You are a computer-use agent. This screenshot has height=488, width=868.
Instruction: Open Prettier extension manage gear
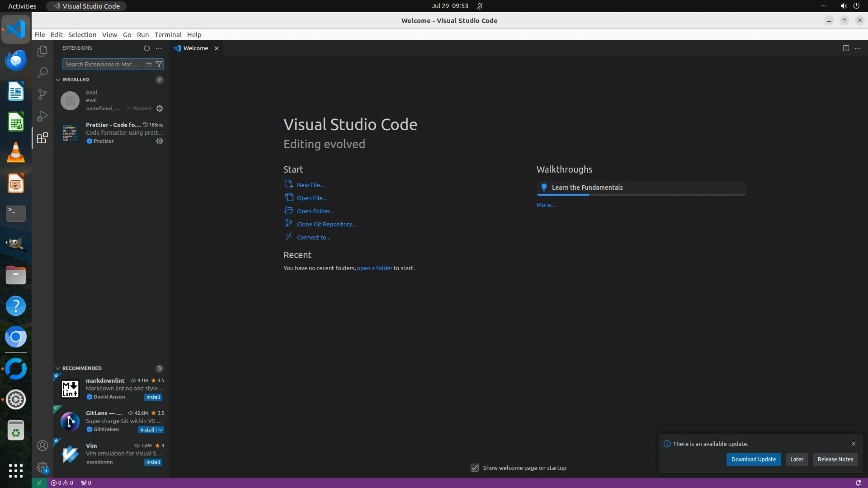pos(160,141)
